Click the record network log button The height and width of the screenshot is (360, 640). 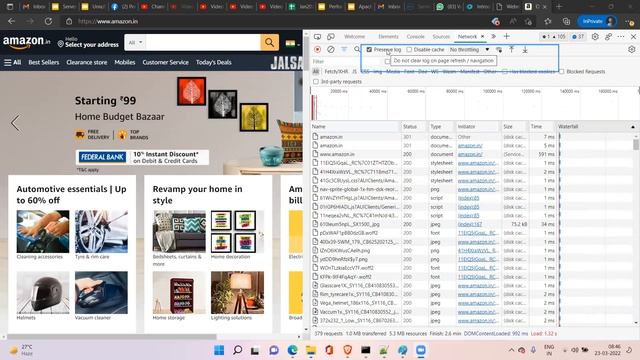(x=318, y=49)
